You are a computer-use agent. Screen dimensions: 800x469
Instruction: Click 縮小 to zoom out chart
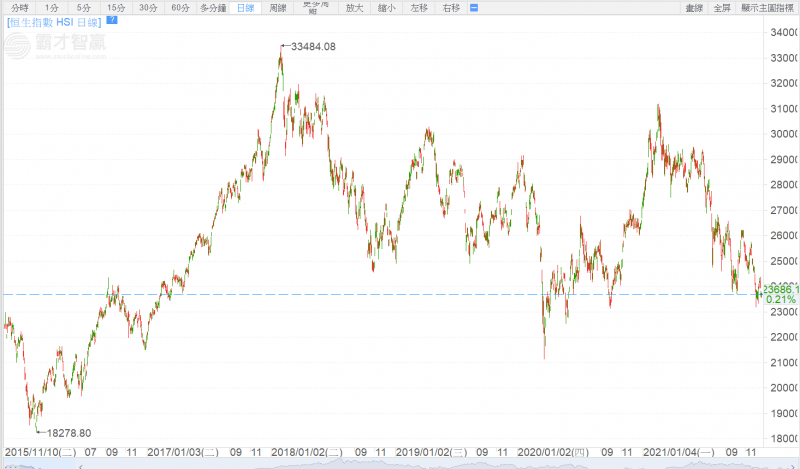tap(387, 8)
